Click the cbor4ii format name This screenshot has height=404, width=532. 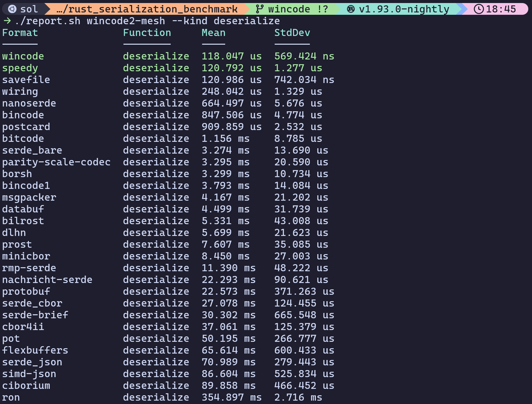[23, 326]
